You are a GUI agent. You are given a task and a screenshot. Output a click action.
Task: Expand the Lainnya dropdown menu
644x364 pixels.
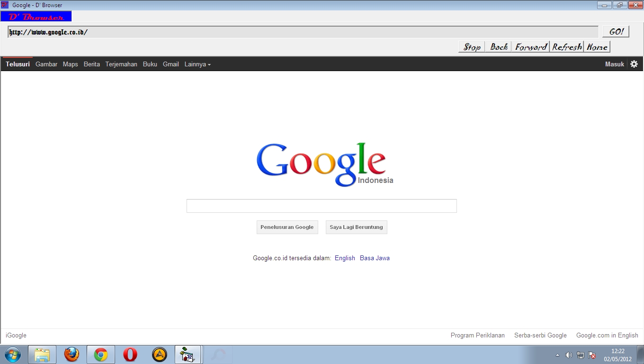[x=197, y=64]
